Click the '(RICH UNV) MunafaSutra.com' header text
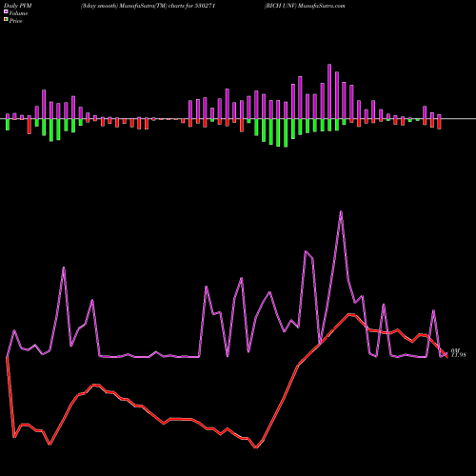The width and height of the screenshot is (476, 476). (305, 6)
